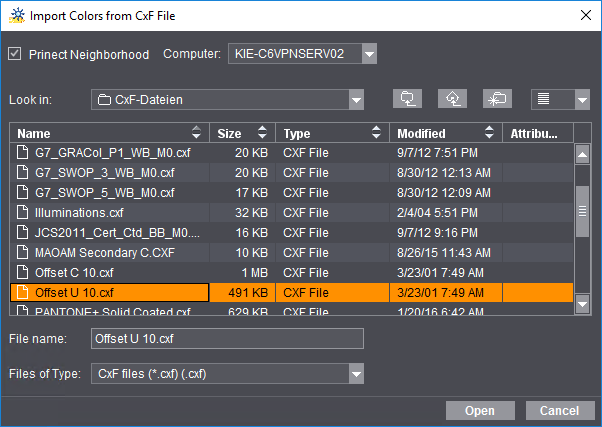Select the G7_SWOP_3_WB_M0.cxf file row
This screenshot has width=602, height=427.
(110, 172)
